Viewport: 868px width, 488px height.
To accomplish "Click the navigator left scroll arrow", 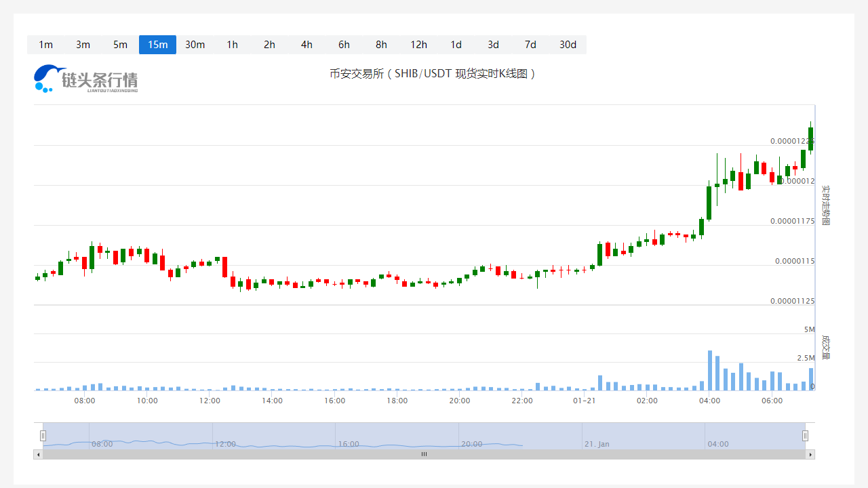I will tap(39, 454).
